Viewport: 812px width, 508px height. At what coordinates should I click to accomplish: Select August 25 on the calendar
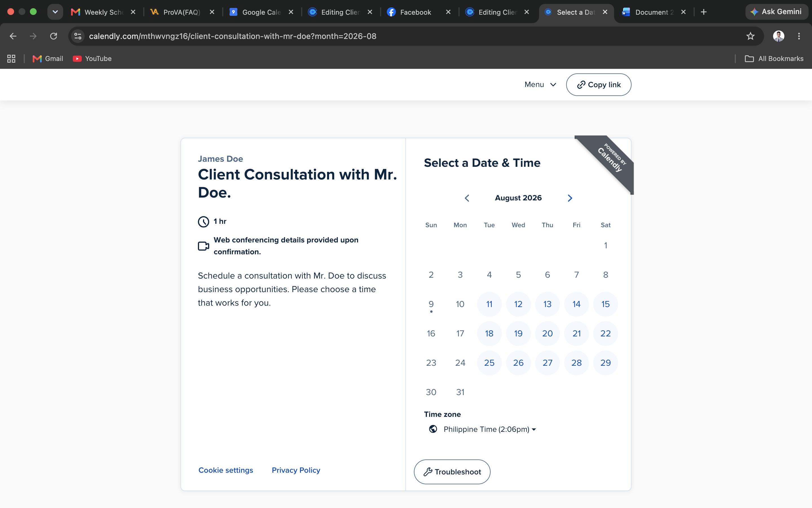pyautogui.click(x=489, y=363)
